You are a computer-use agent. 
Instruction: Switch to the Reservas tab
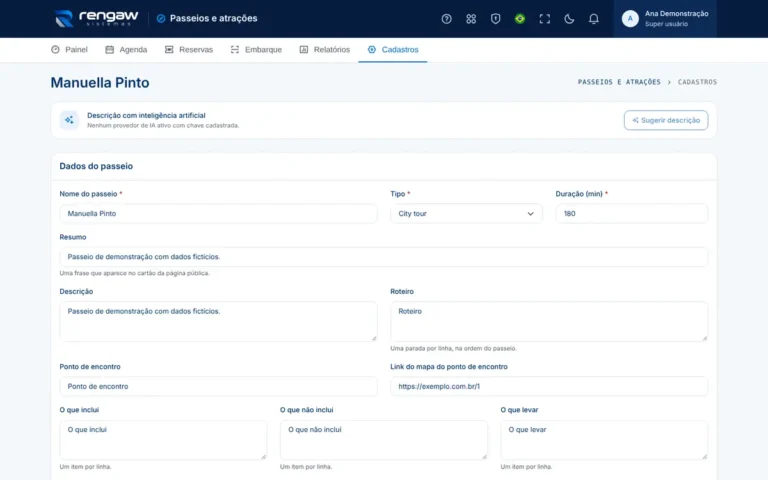pos(189,49)
